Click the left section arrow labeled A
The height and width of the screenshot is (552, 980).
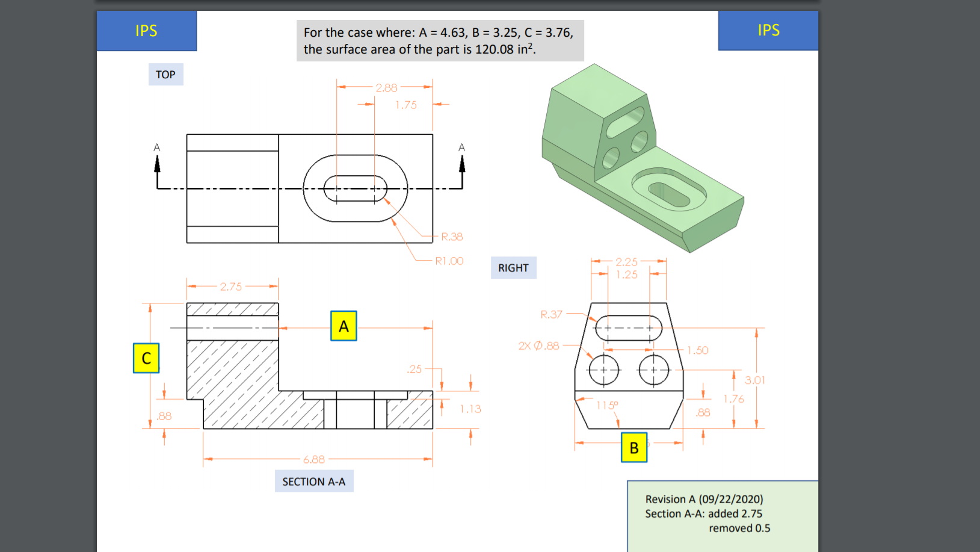pos(157,165)
